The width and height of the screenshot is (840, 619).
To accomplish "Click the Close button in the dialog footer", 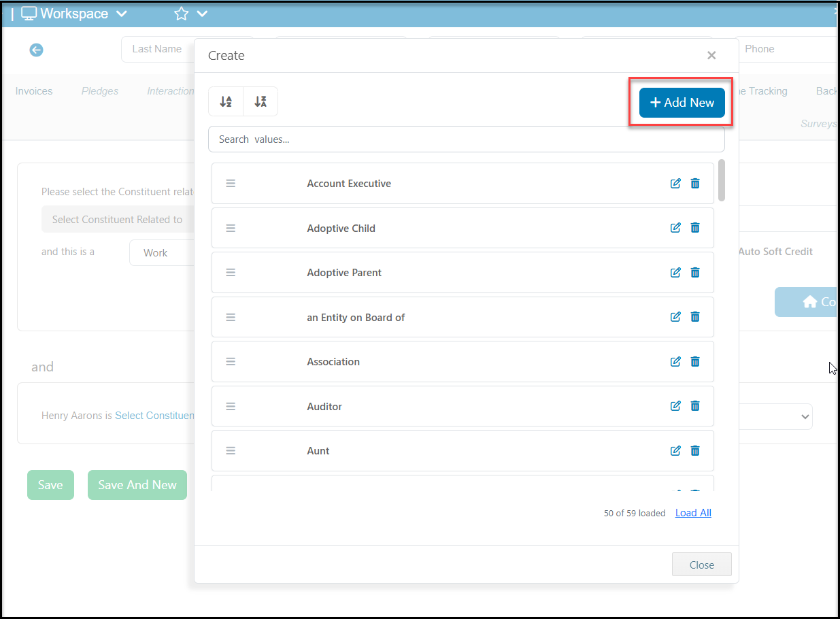I will click(702, 565).
